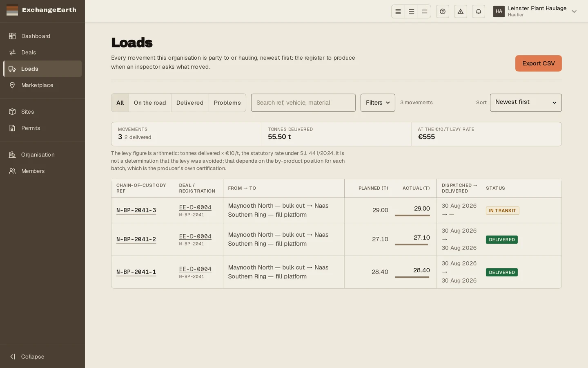Focus the Search ref, vehicle, material field

coord(303,103)
